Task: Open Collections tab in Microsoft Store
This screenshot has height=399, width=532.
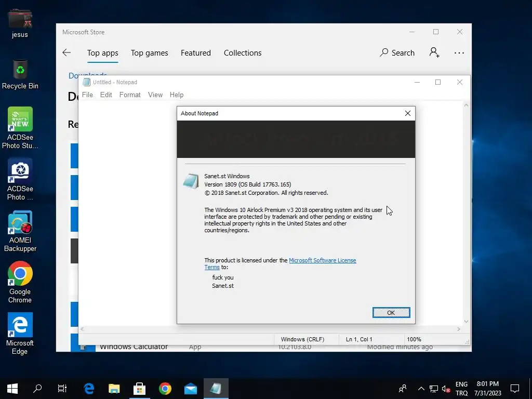Action: pos(243,53)
